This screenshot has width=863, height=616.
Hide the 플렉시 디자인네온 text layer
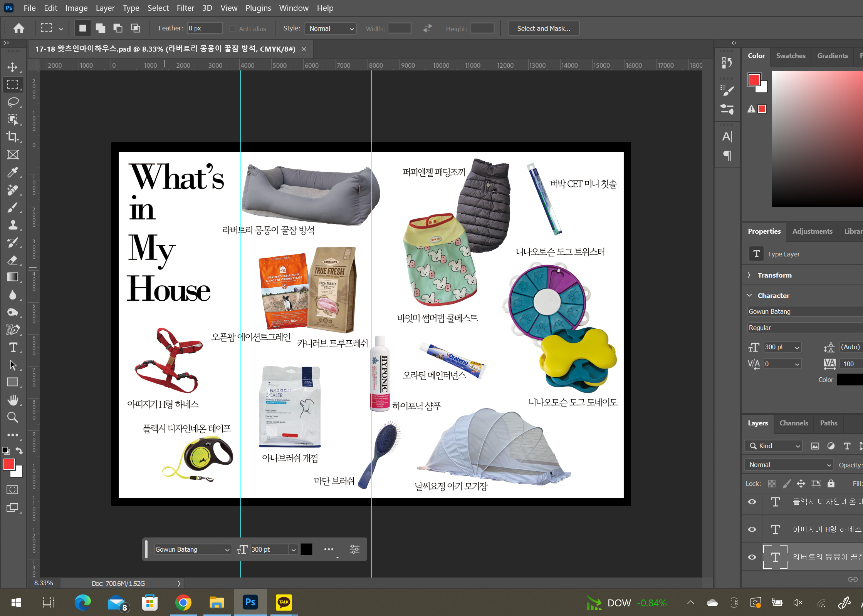pyautogui.click(x=752, y=502)
